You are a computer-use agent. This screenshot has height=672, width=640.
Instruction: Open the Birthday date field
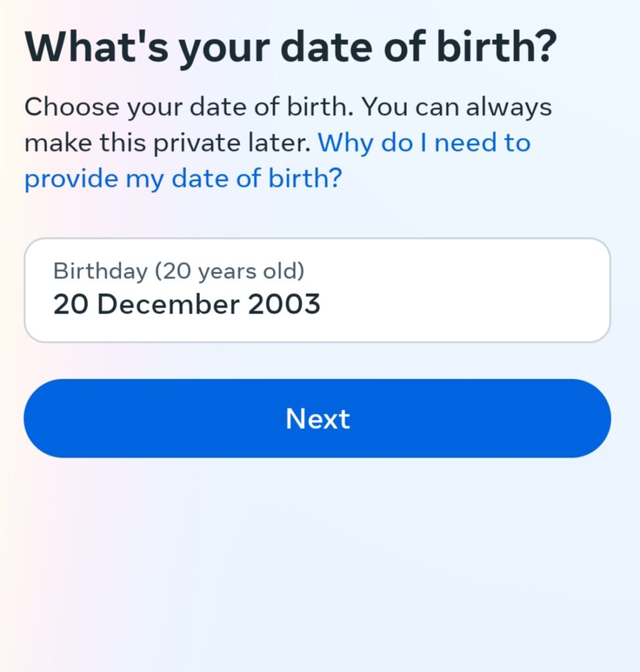click(x=317, y=290)
